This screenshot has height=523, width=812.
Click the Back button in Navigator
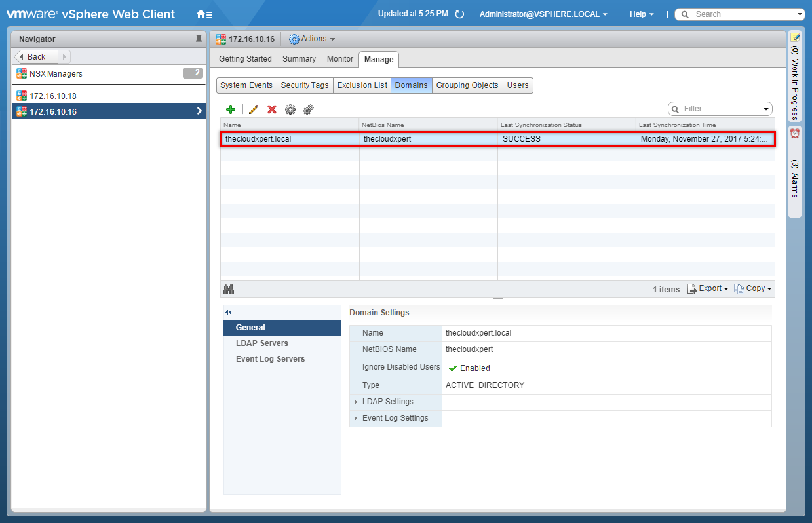tap(36, 57)
